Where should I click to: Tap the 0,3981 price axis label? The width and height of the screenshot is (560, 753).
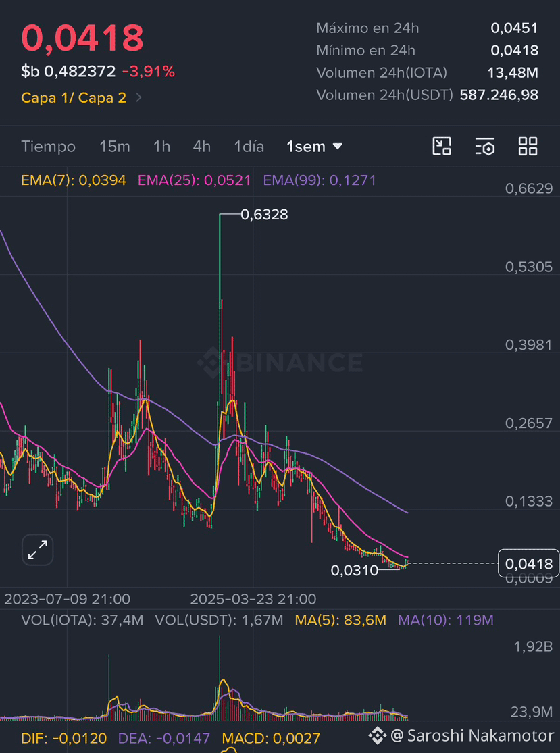coord(529,345)
